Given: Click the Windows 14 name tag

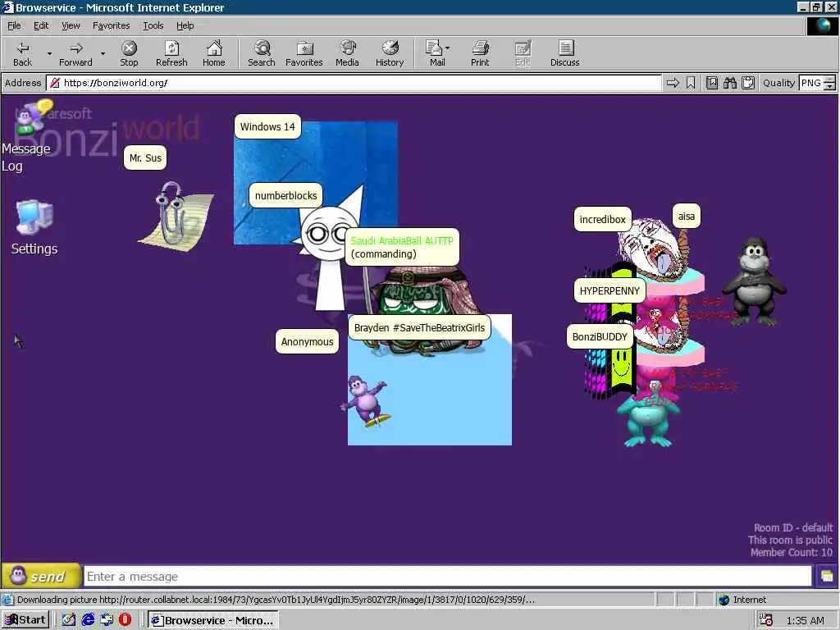Looking at the screenshot, I should [x=267, y=127].
